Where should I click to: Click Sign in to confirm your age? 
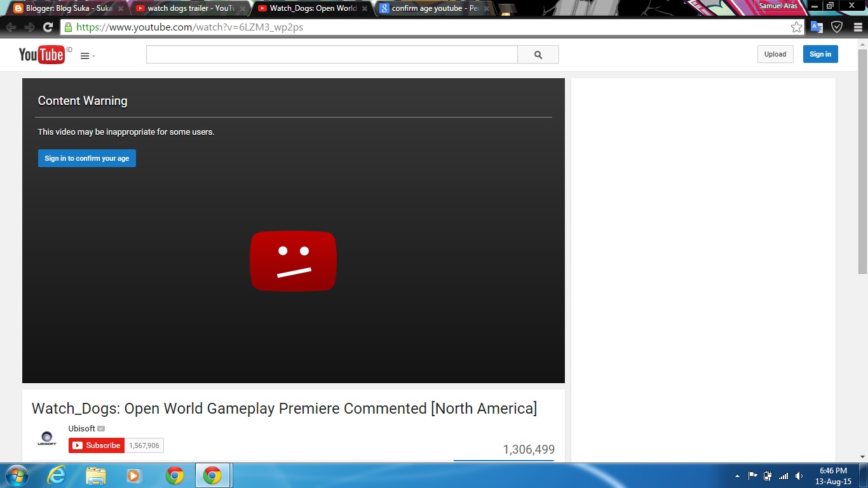(x=87, y=158)
